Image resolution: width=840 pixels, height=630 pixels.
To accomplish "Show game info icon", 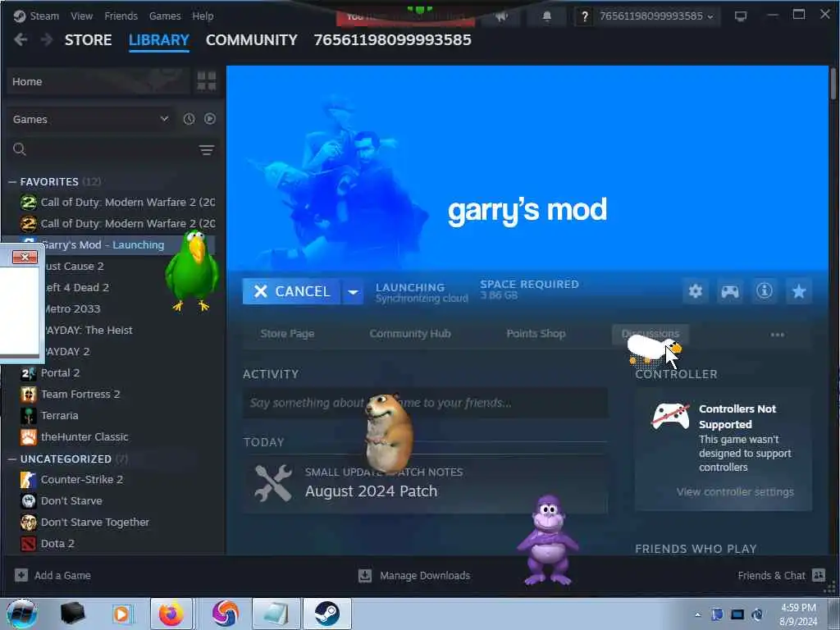I will [x=764, y=291].
